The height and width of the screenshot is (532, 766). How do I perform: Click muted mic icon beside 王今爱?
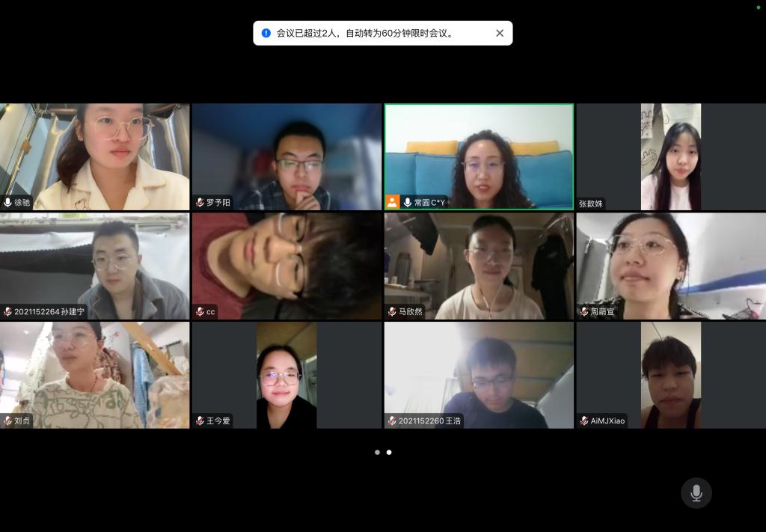click(200, 421)
